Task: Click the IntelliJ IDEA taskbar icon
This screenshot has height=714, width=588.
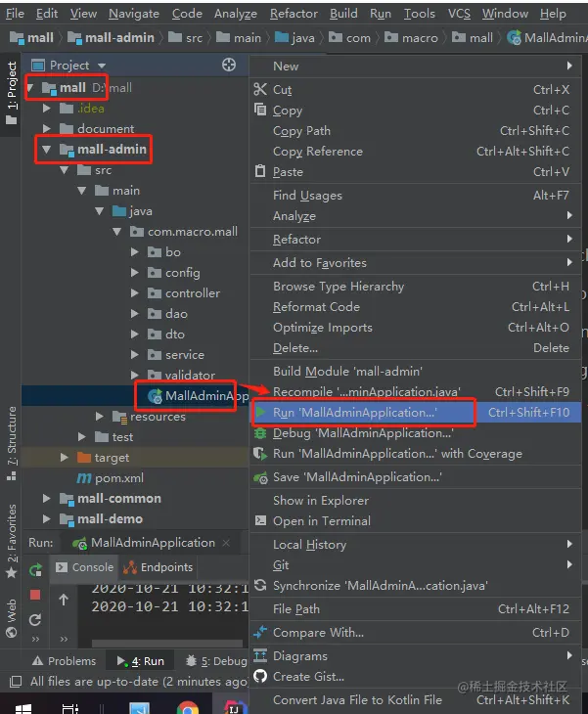Action: (x=234, y=708)
